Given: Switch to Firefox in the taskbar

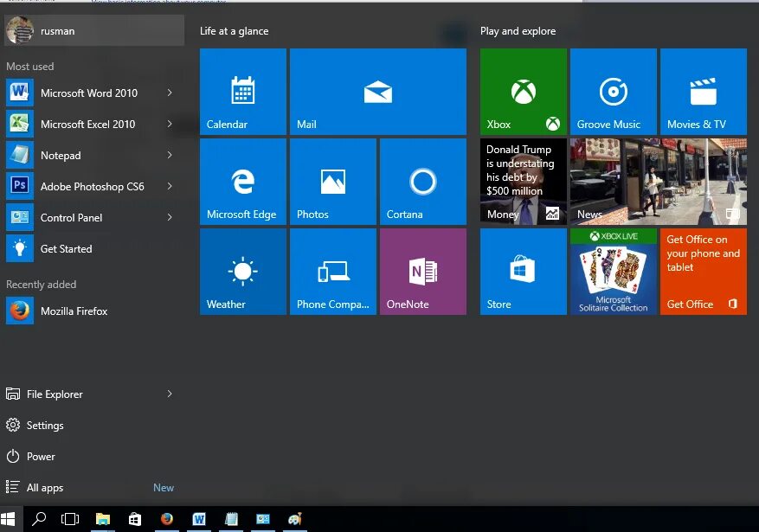Looking at the screenshot, I should (167, 519).
